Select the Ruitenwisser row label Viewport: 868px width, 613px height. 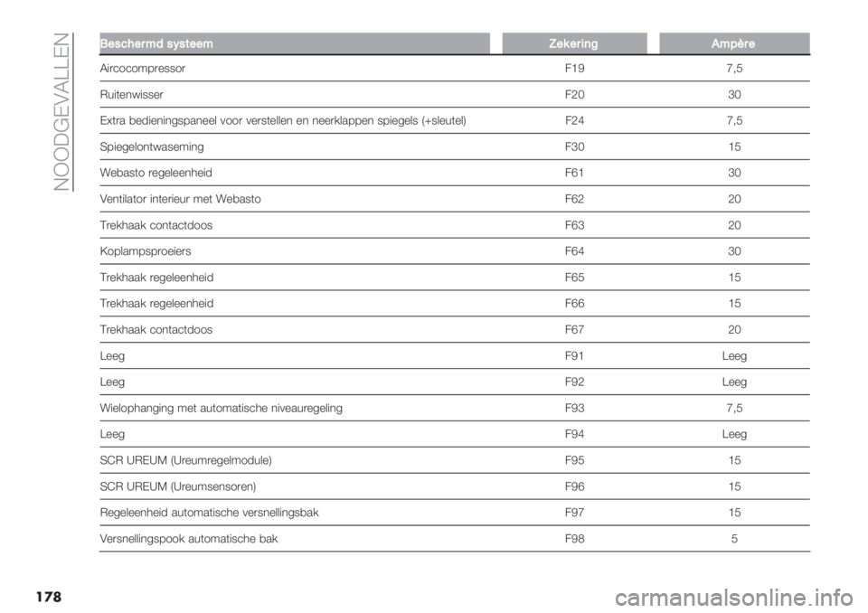(x=132, y=95)
